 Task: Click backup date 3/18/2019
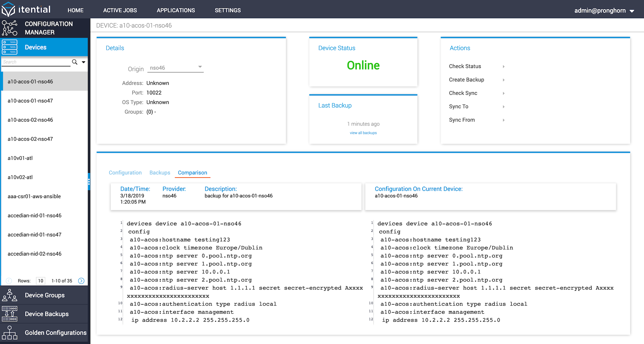pos(132,196)
